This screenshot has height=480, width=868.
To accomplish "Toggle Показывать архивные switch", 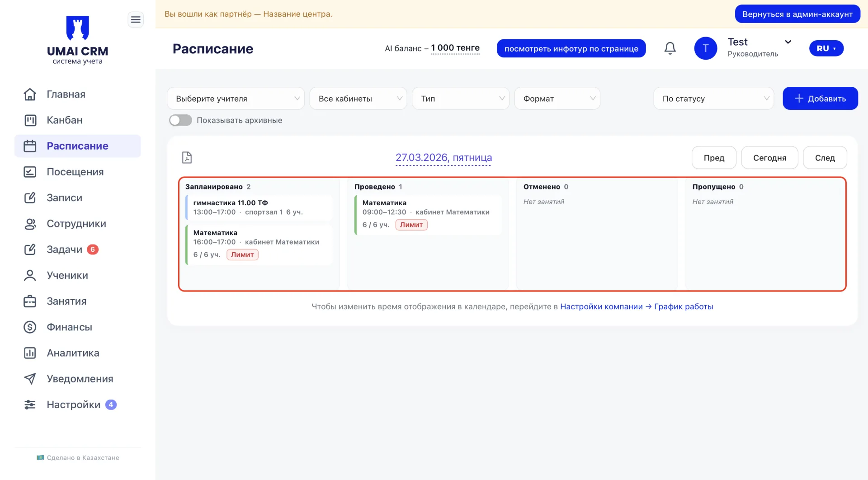I will [x=180, y=120].
